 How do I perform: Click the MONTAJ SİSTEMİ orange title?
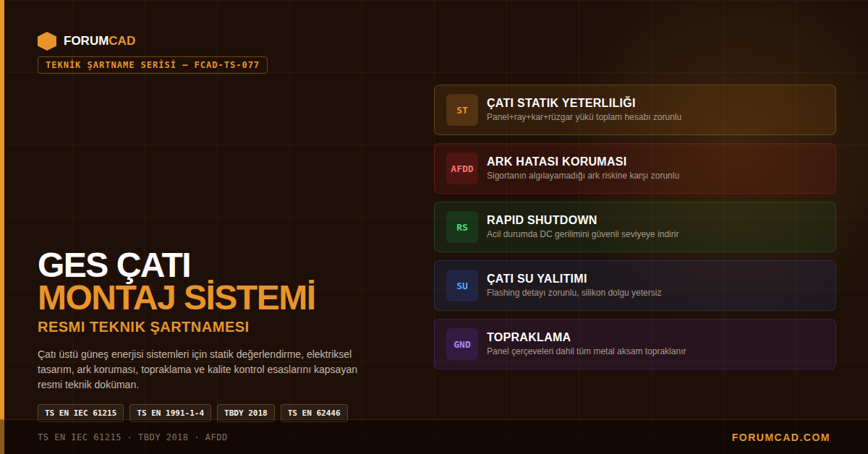pyautogui.click(x=176, y=299)
